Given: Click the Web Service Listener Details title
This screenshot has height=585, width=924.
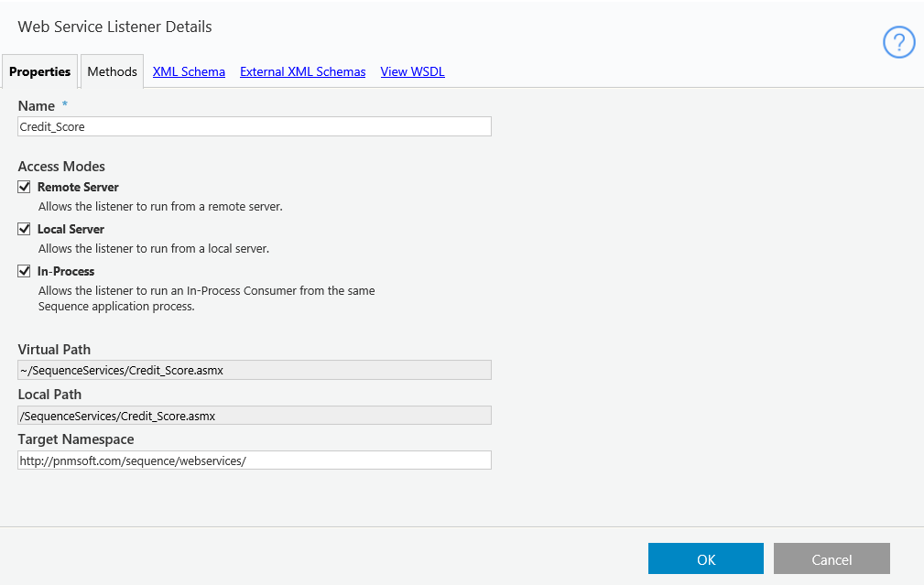Looking at the screenshot, I should pyautogui.click(x=114, y=27).
